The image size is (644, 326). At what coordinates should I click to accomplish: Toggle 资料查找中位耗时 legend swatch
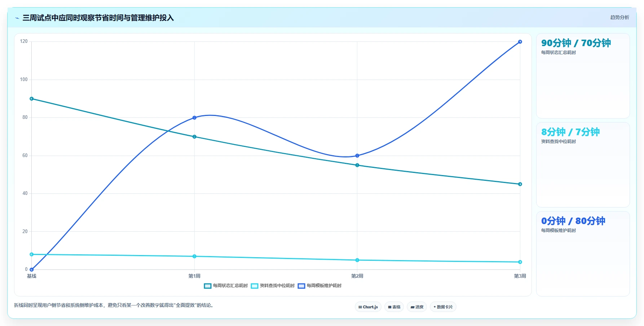click(255, 286)
